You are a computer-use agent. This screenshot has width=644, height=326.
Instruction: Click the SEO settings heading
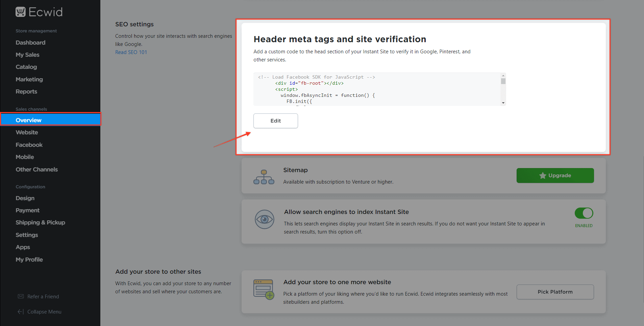134,24
